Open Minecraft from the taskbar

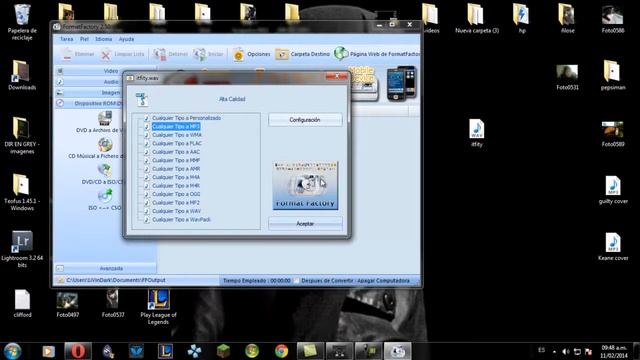(223, 351)
